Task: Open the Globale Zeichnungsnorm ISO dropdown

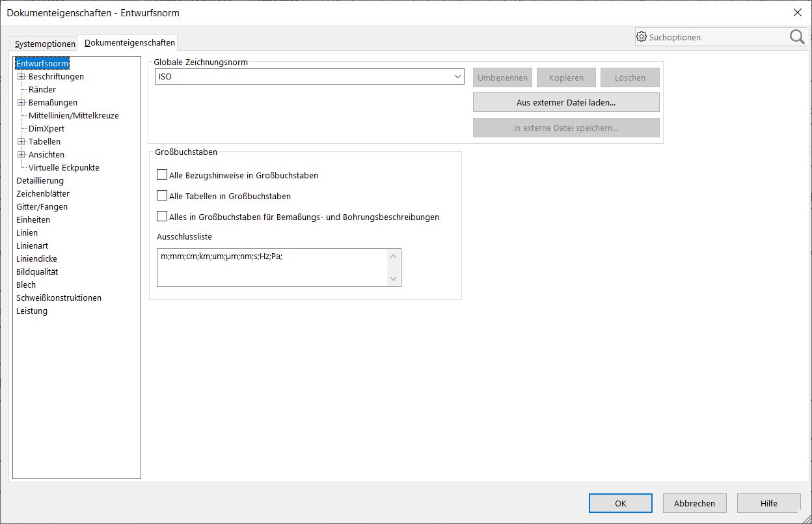Action: [x=309, y=77]
